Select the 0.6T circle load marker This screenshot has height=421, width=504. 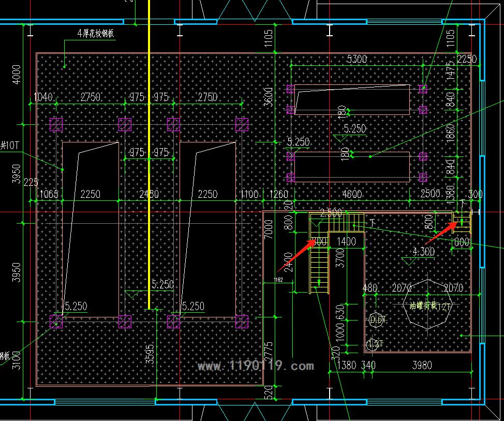point(377,321)
